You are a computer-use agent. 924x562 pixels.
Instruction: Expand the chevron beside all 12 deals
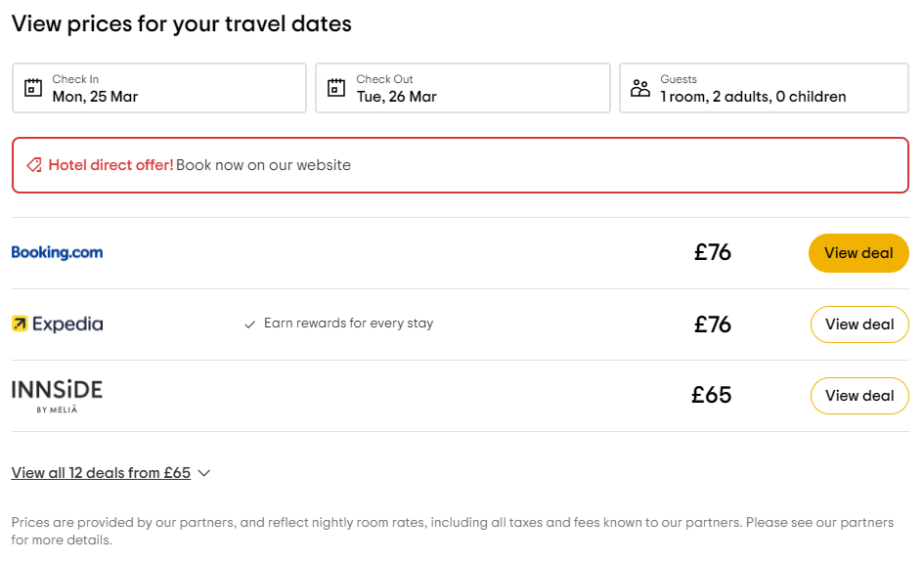tap(204, 473)
